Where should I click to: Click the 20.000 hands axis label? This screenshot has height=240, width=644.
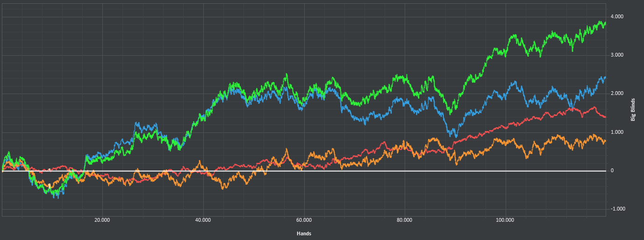tap(102, 220)
